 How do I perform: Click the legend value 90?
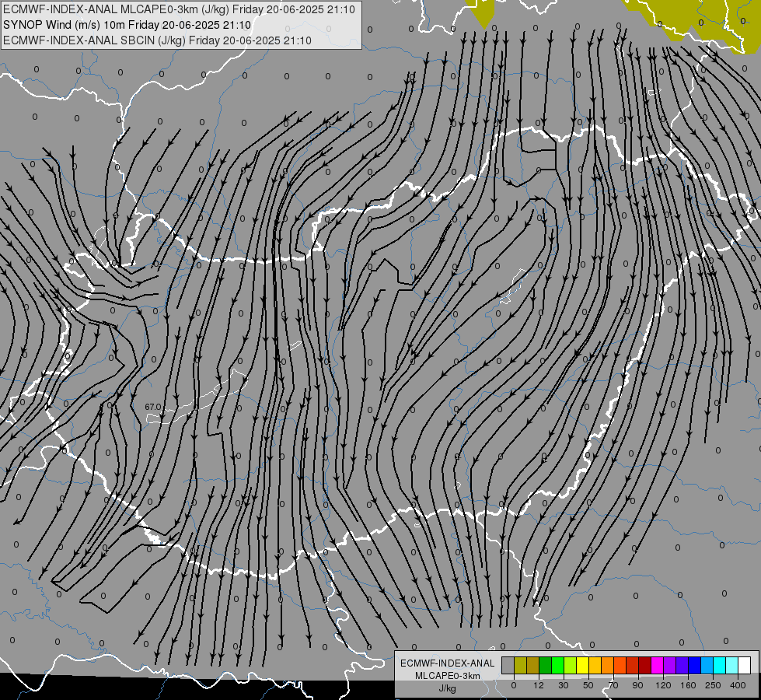[637, 685]
